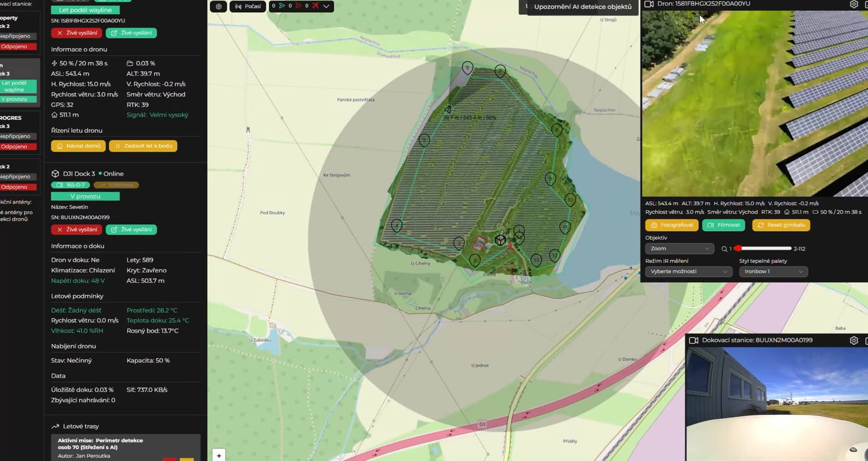
Task: Open Styl tepelné palety Ironbow dropdown
Action: coord(773,272)
